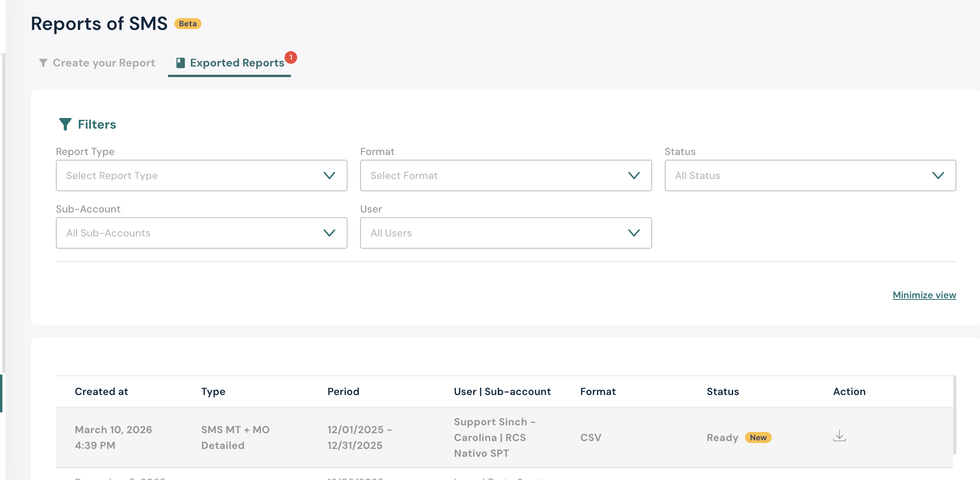
Task: Click the funnel icon of Create your Report
Action: click(x=43, y=63)
